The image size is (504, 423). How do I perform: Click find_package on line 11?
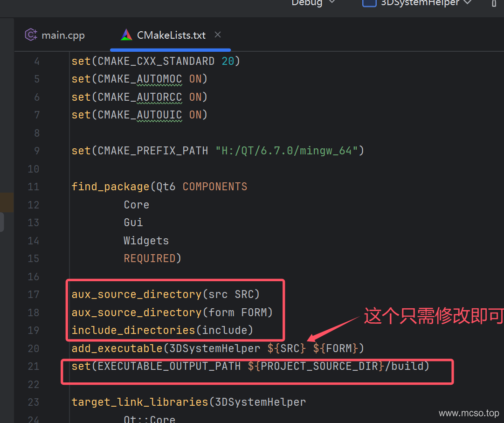point(110,187)
